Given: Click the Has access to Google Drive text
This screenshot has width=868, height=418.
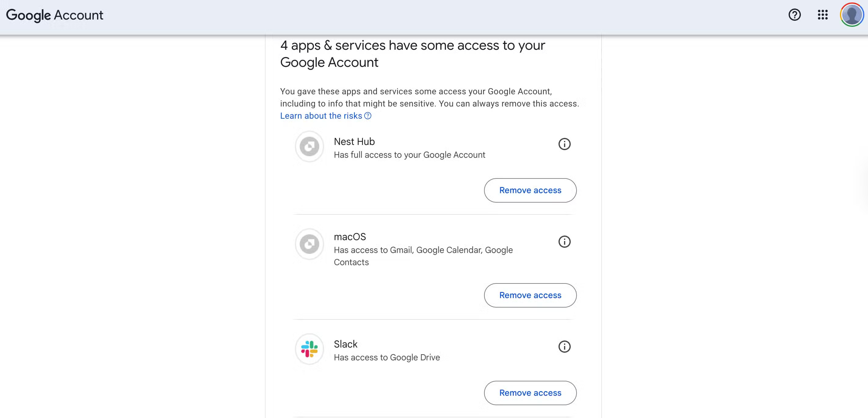Looking at the screenshot, I should pyautogui.click(x=386, y=357).
